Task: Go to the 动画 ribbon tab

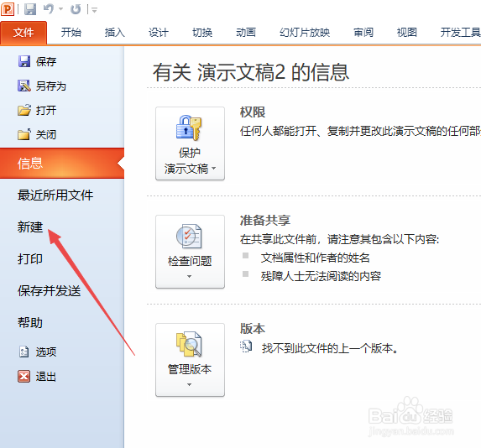Action: point(246,32)
